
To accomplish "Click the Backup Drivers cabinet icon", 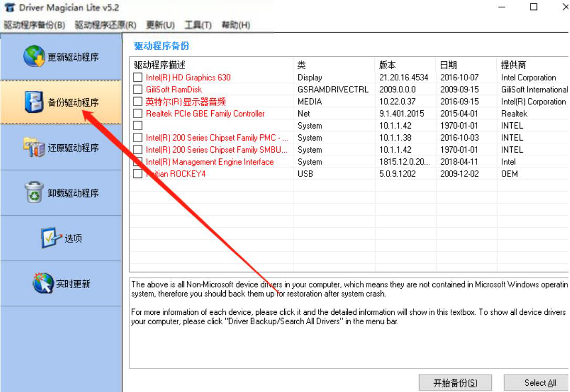I will pyautogui.click(x=34, y=102).
